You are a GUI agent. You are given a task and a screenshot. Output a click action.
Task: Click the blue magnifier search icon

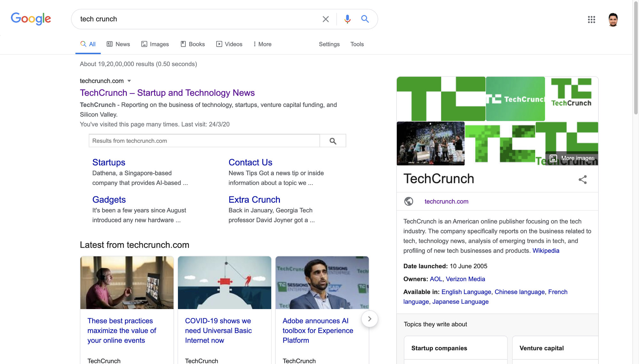[365, 19]
